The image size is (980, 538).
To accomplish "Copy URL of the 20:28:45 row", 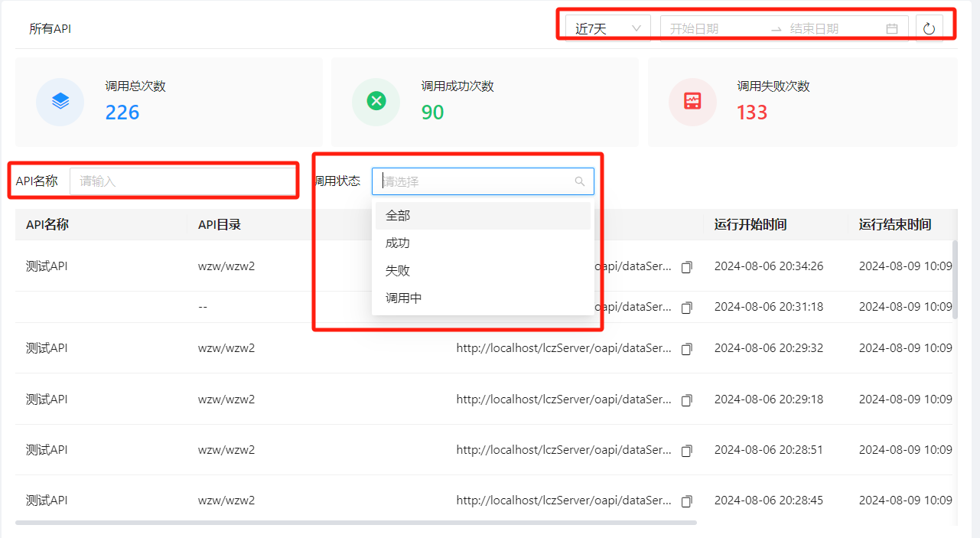I will coord(686,501).
